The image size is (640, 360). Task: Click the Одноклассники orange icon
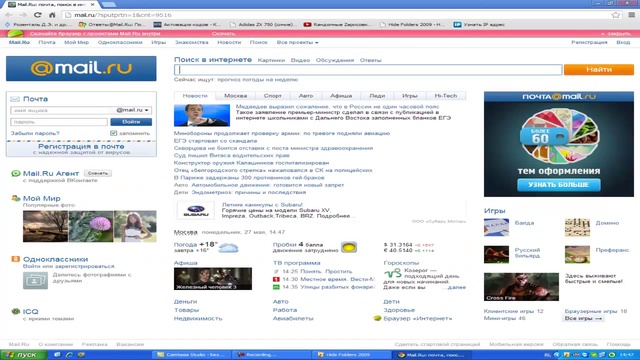tap(16, 259)
